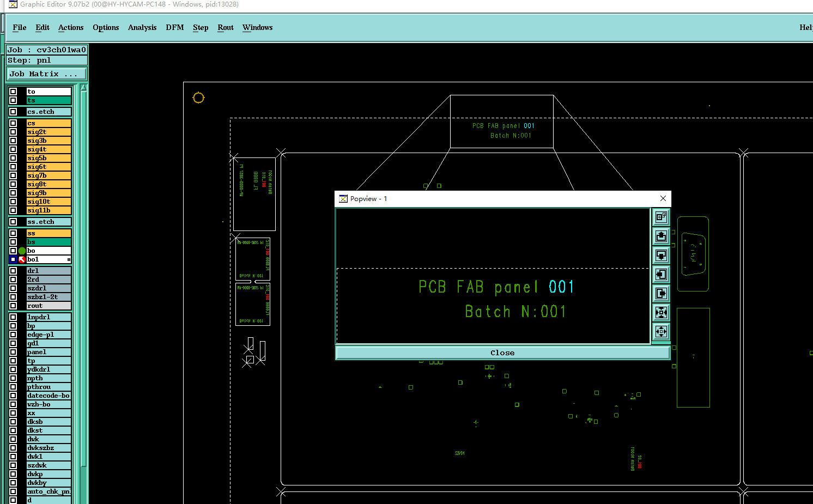Select the sig6t layer row
Image resolution: width=813 pixels, height=504 pixels.
point(49,167)
